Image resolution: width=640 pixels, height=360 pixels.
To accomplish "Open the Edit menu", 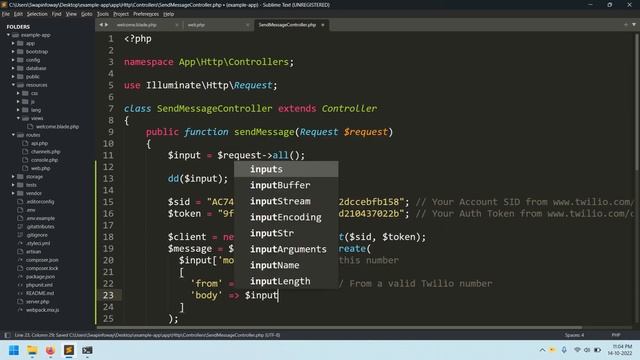I will pyautogui.click(x=18, y=14).
